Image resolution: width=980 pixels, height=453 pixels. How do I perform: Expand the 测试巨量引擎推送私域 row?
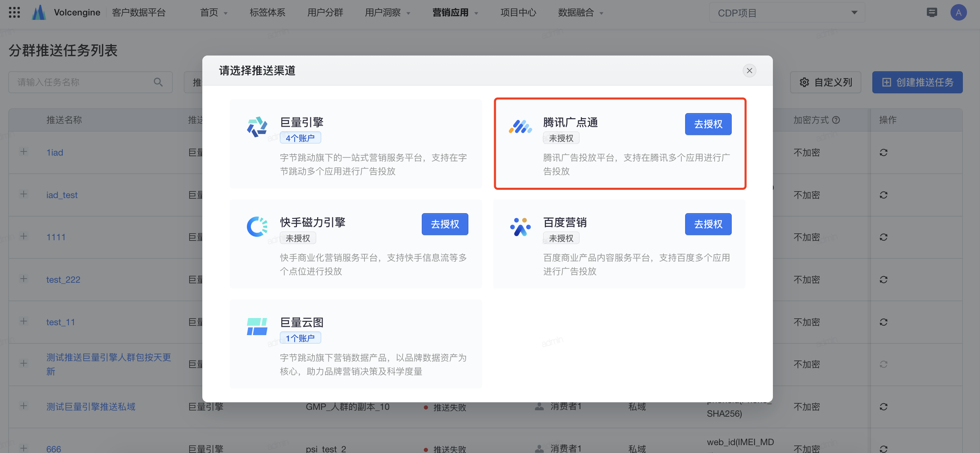click(24, 406)
